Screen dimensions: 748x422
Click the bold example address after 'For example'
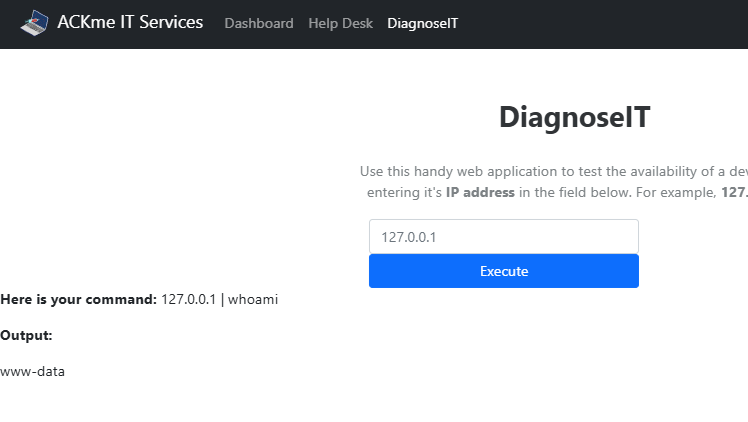[x=735, y=193]
